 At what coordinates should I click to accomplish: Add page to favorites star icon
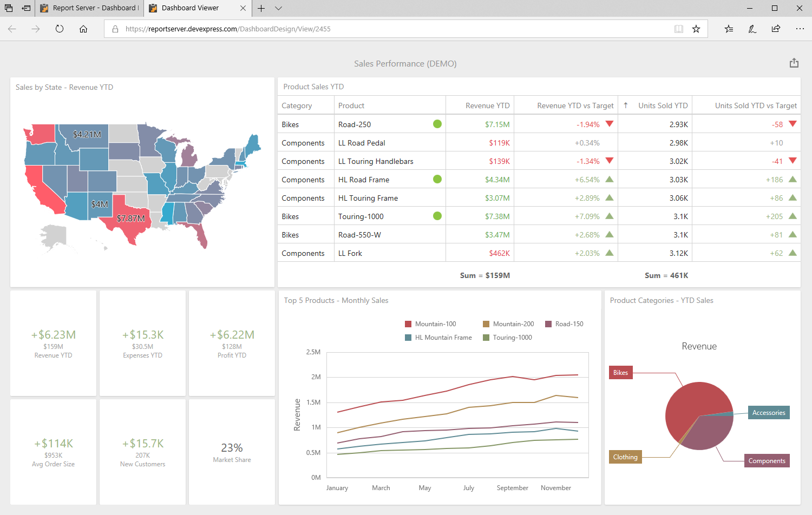tap(696, 29)
